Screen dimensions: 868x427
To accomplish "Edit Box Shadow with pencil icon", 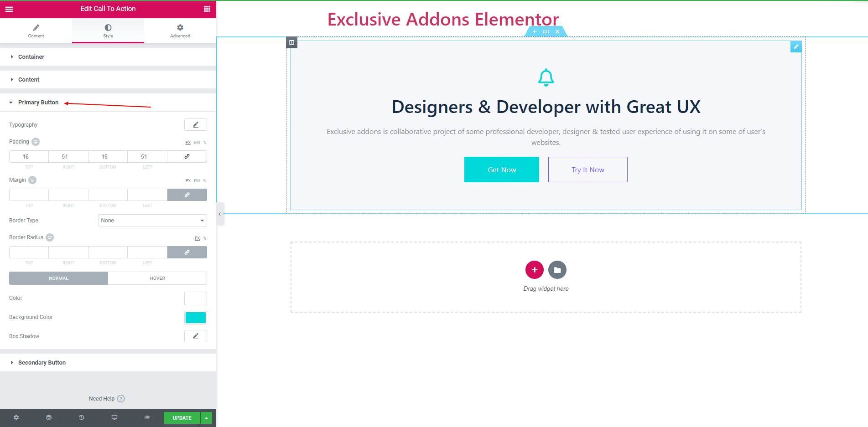I will pyautogui.click(x=196, y=336).
